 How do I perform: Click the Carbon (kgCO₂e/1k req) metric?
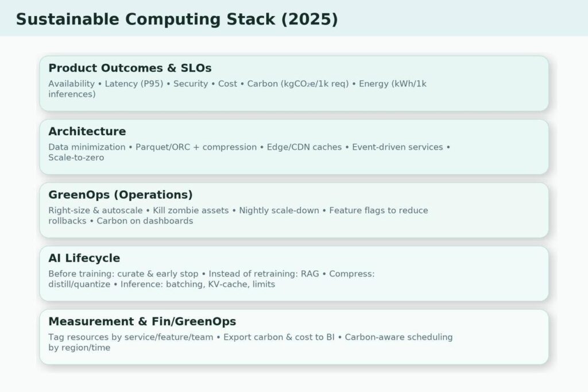point(297,84)
